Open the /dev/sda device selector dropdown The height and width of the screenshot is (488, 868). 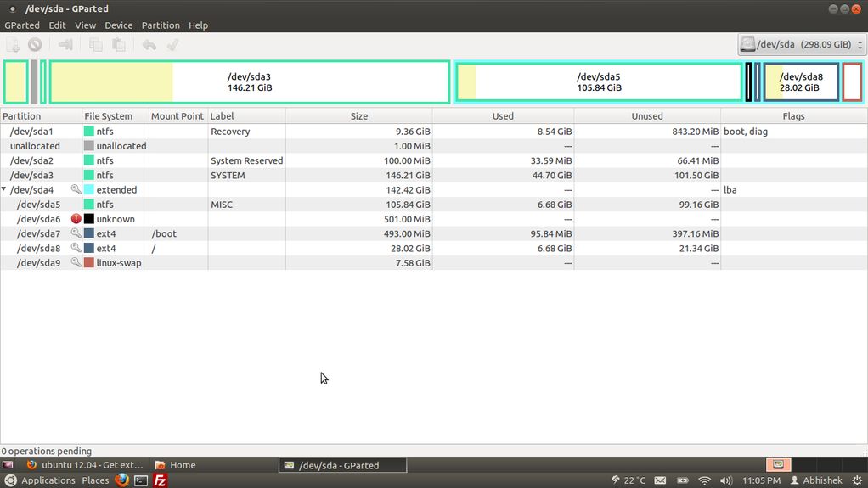pos(801,45)
